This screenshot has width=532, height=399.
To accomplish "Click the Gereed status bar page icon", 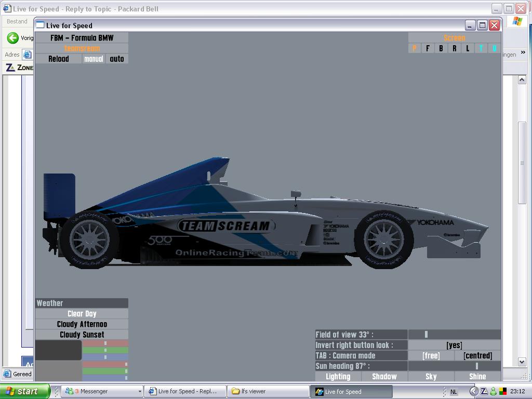I will [x=7, y=374].
